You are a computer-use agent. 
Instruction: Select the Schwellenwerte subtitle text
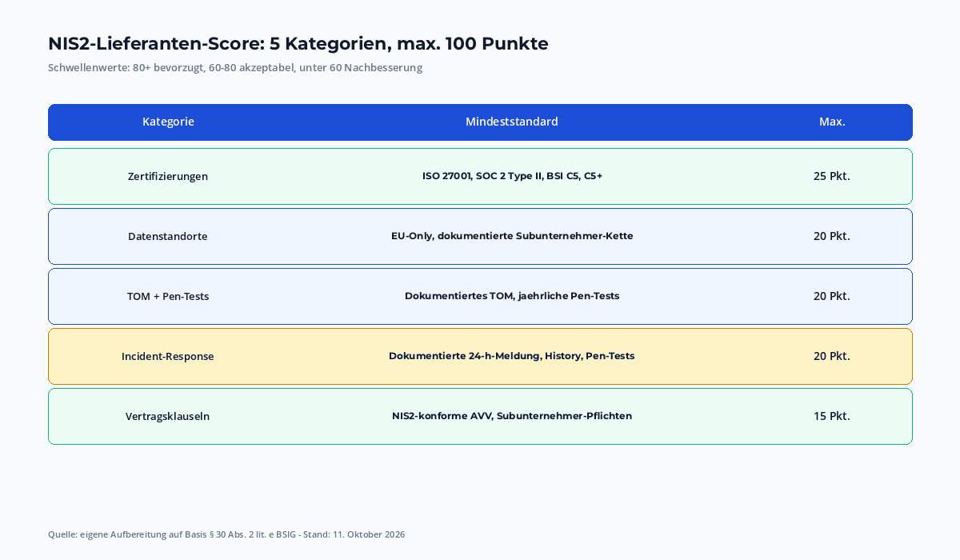click(x=235, y=68)
